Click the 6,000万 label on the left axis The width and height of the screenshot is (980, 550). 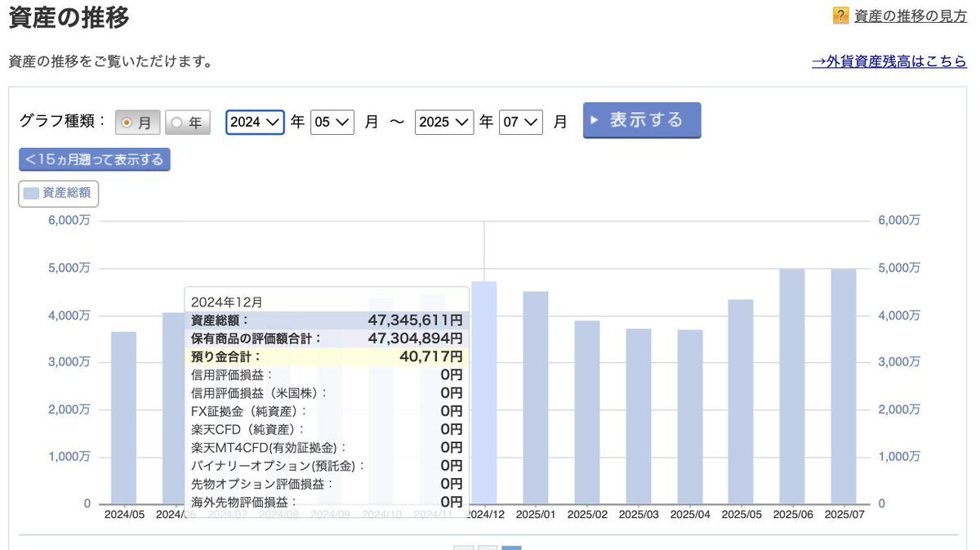pyautogui.click(x=69, y=221)
